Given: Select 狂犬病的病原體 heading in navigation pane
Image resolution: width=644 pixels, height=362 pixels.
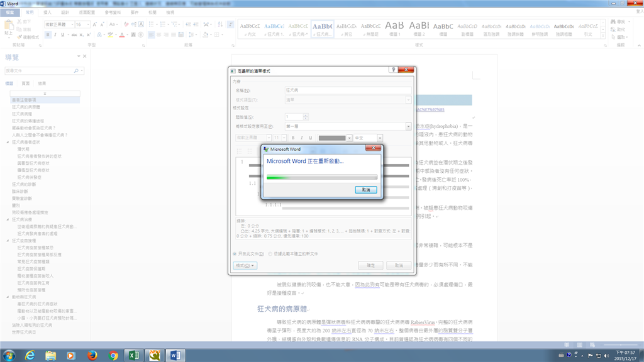Looking at the screenshot, I should coord(26,107).
